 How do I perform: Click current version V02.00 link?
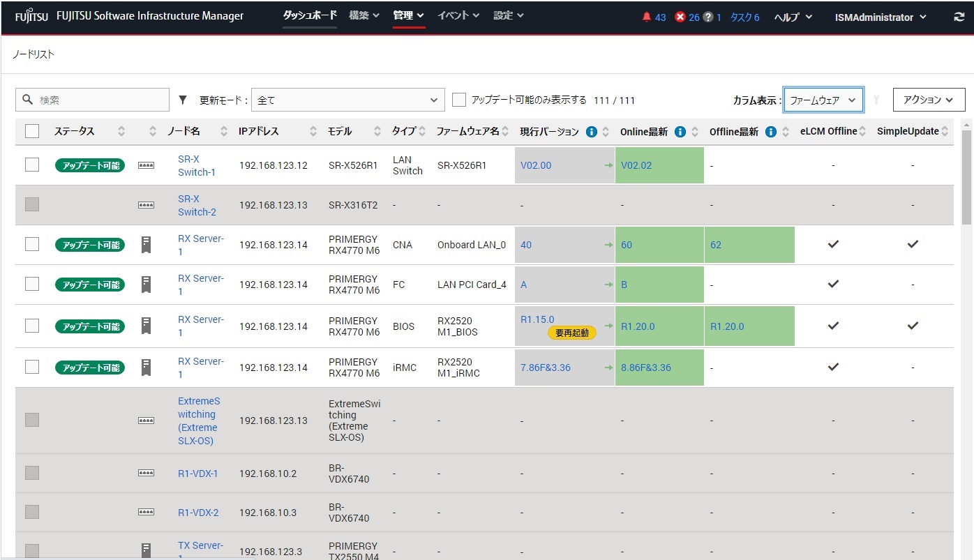click(536, 165)
